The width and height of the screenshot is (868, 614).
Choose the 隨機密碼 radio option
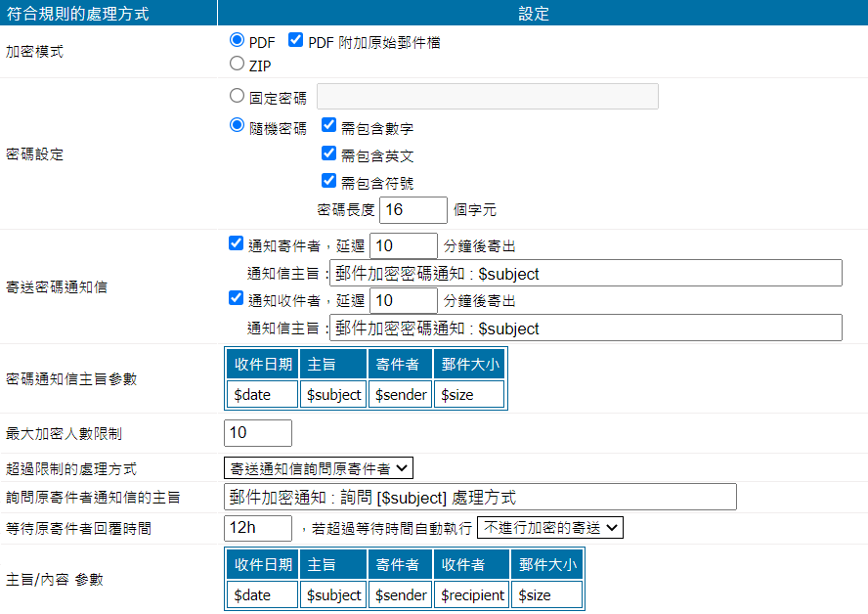[x=237, y=127]
